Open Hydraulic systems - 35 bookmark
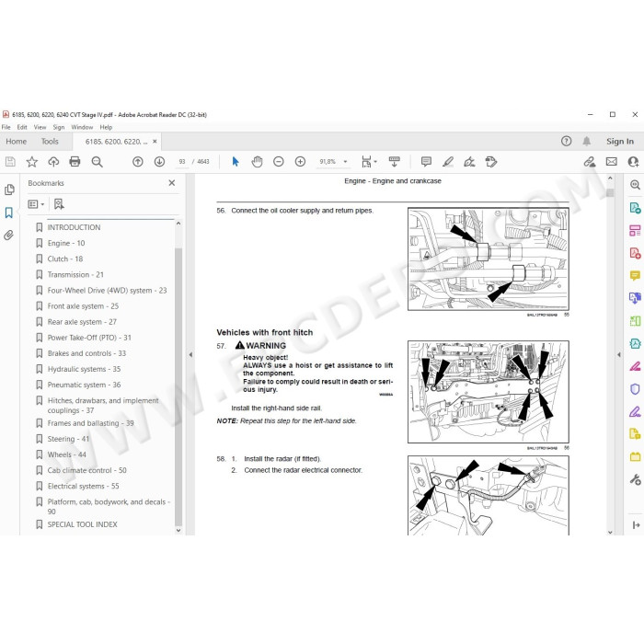Screen dimensions: 644x644 pyautogui.click(x=85, y=369)
